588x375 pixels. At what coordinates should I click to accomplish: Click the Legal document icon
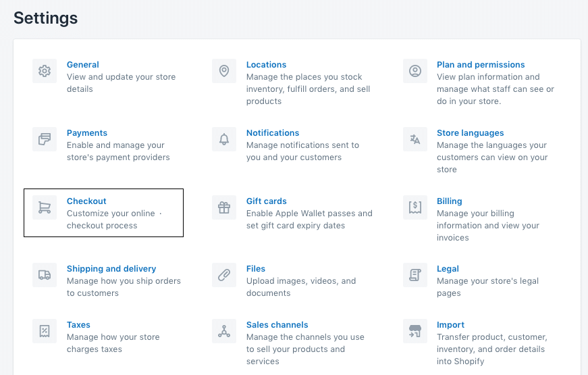coord(415,275)
